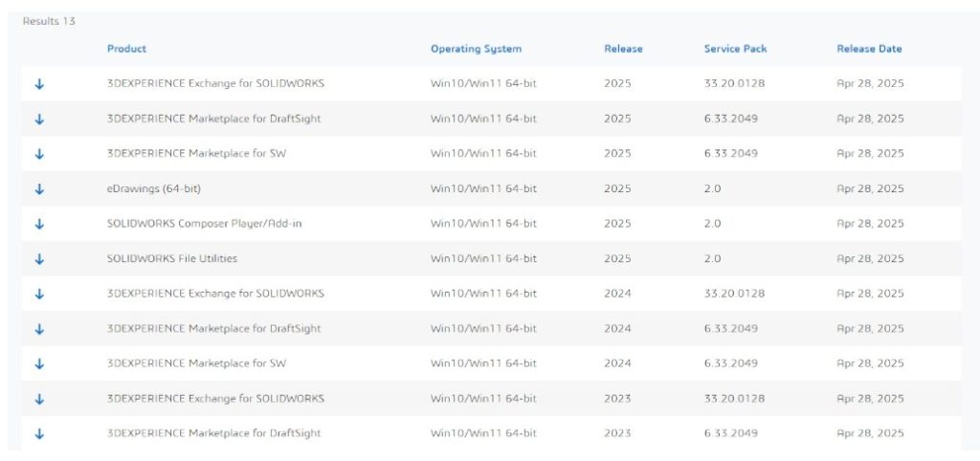
Task: Download 3DEXPERIENCE Marketplace for SW release 2025
Action: [39, 154]
